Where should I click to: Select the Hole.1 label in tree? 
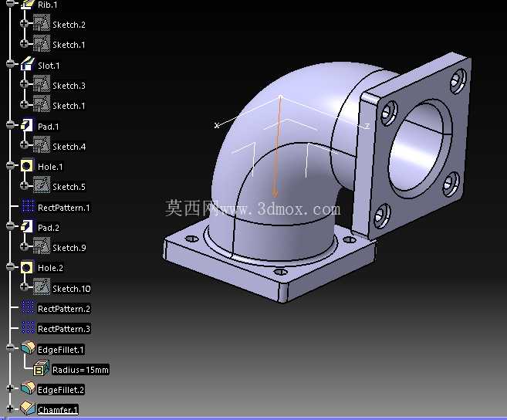click(50, 167)
